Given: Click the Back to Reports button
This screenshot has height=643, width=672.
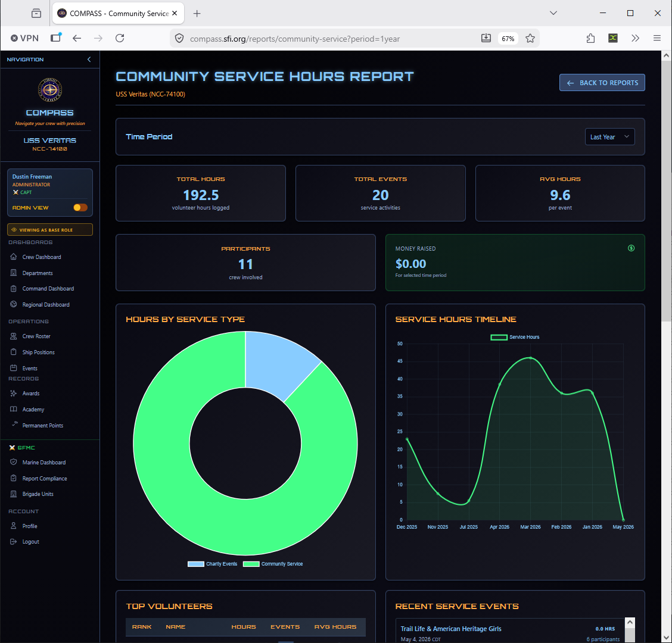Looking at the screenshot, I should pos(602,83).
